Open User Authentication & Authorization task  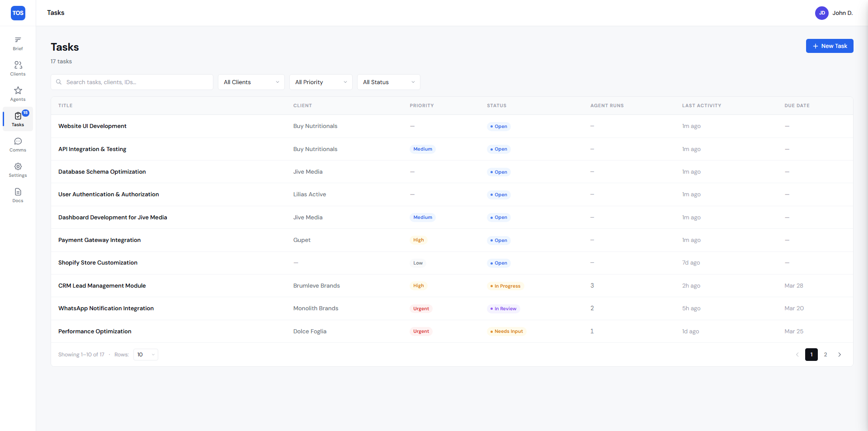(108, 194)
